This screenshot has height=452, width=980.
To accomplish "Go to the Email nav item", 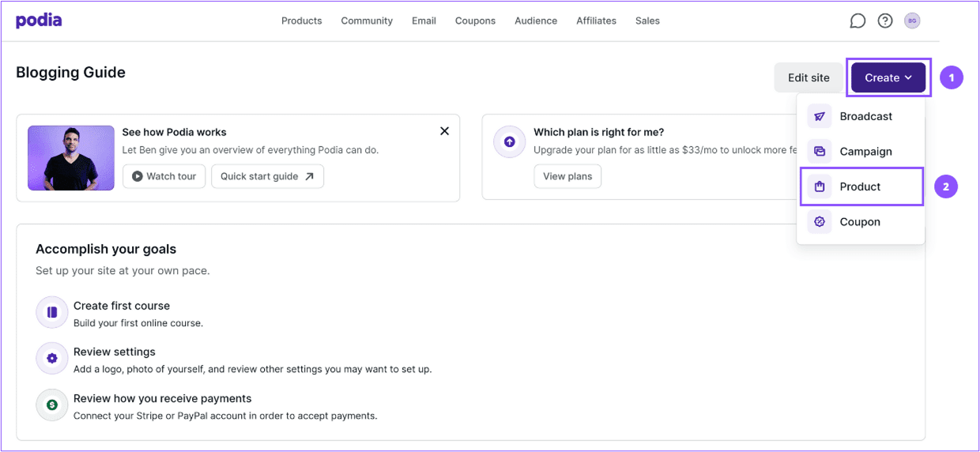I will (x=424, y=21).
